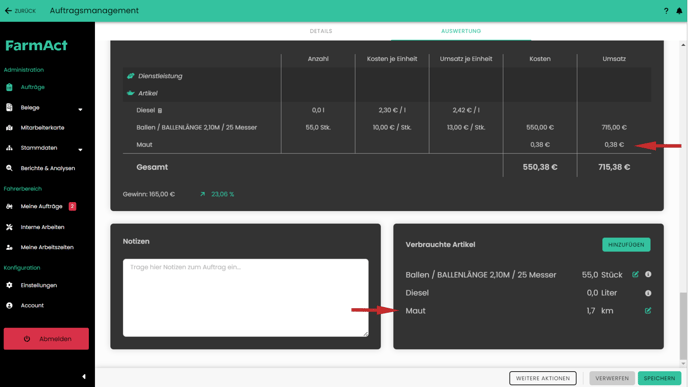Viewport: 688px width, 387px height.
Task: Click the profit trend arrow icon
Action: 202,194
